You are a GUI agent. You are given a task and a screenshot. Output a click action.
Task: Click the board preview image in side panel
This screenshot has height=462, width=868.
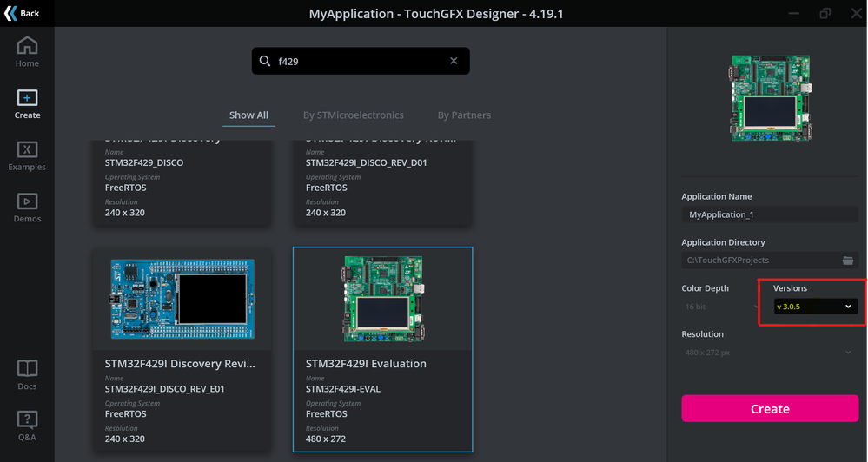(x=770, y=98)
